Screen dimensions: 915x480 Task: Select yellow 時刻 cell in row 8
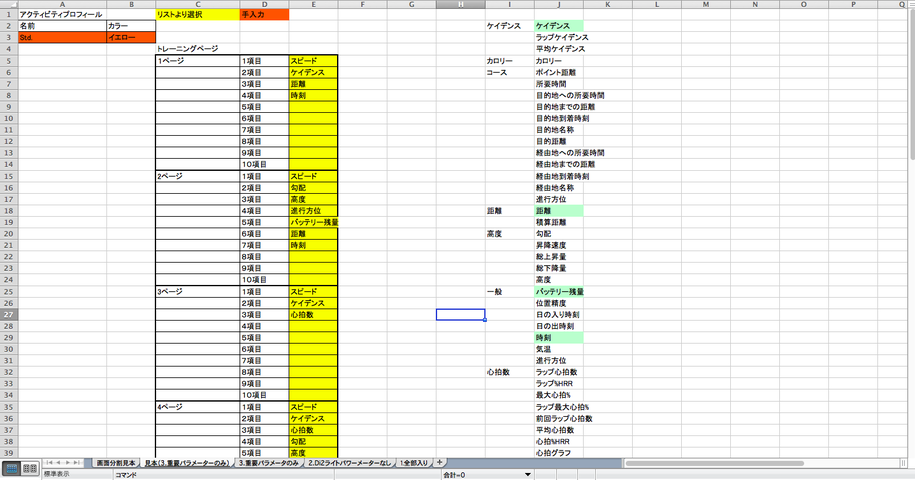(313, 95)
